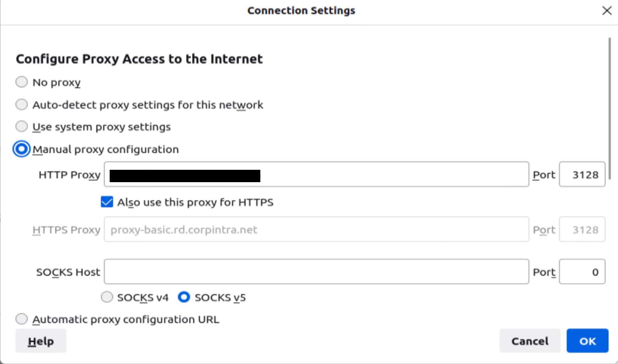
Task: Choose Automatic proxy configuration URL
Action: pos(21,319)
